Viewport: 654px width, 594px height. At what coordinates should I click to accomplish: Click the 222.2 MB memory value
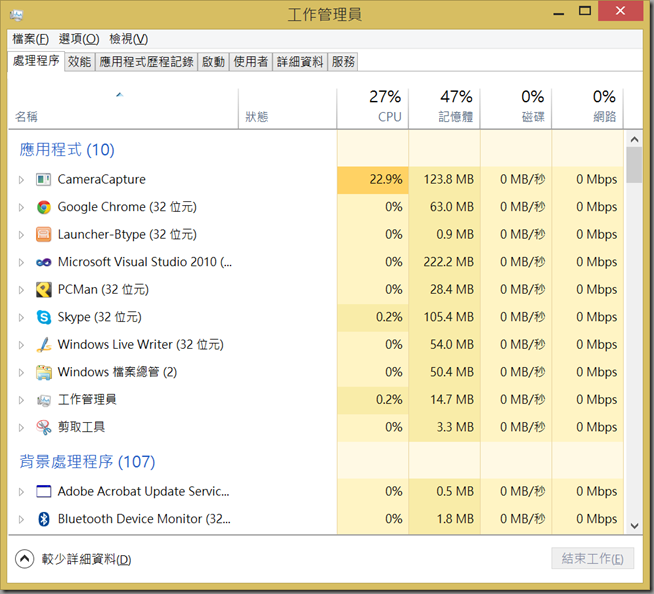tap(449, 262)
